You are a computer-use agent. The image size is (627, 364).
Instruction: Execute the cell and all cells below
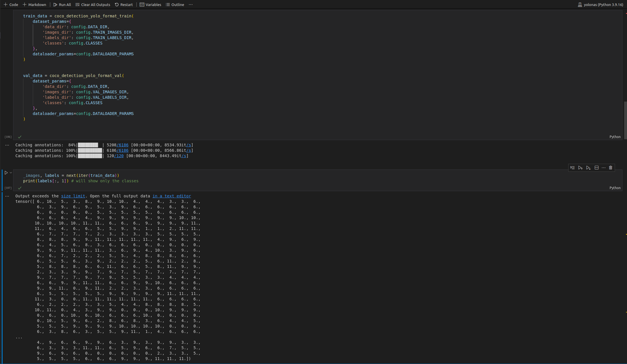[588, 168]
